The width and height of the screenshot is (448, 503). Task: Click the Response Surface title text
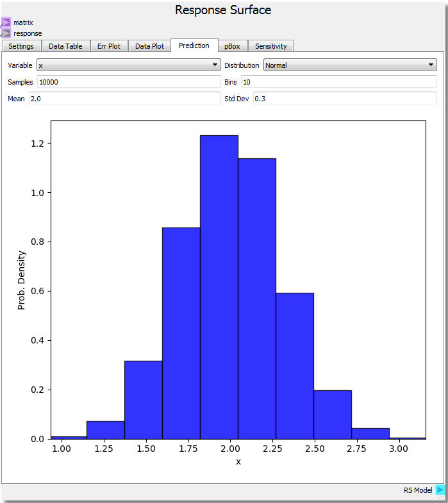pyautogui.click(x=223, y=10)
